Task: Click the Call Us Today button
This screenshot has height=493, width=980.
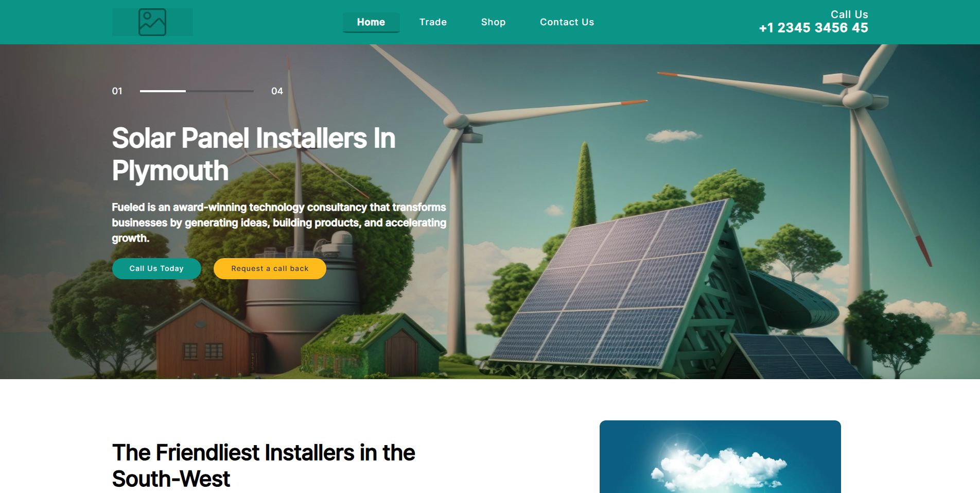Action: [x=156, y=268]
